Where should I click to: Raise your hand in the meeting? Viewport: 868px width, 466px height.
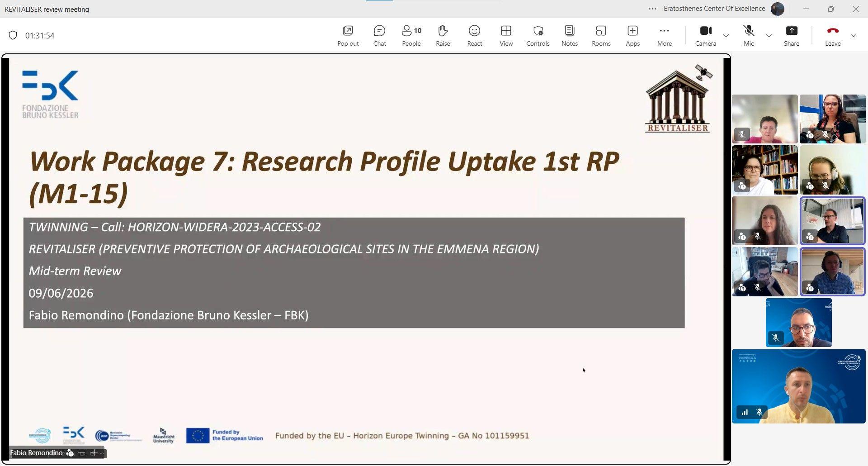coord(443,36)
